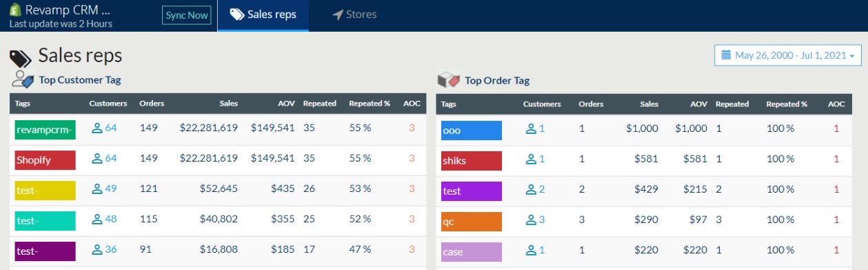This screenshot has width=868, height=270.
Task: Open the 49 customers link for yellow test- tag
Action: pos(104,189)
